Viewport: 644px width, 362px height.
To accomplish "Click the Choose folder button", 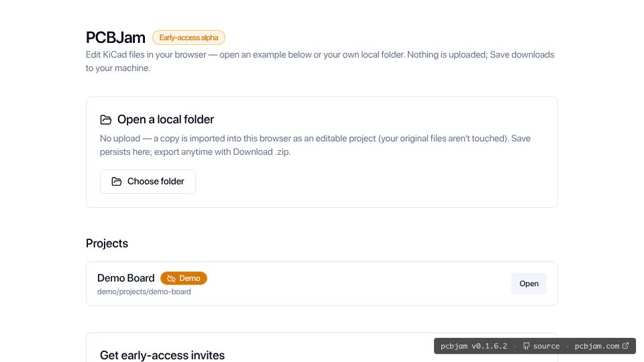I will click(x=148, y=182).
